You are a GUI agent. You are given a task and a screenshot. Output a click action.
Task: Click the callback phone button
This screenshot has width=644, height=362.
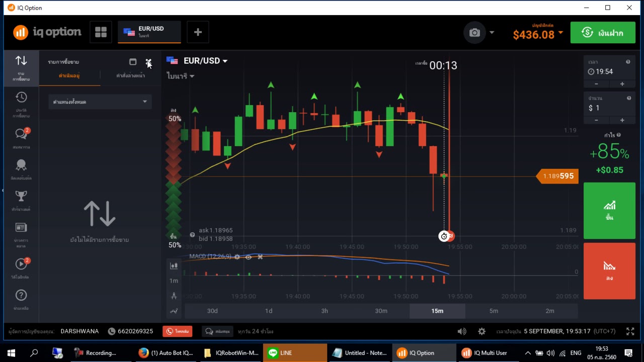tap(177, 331)
